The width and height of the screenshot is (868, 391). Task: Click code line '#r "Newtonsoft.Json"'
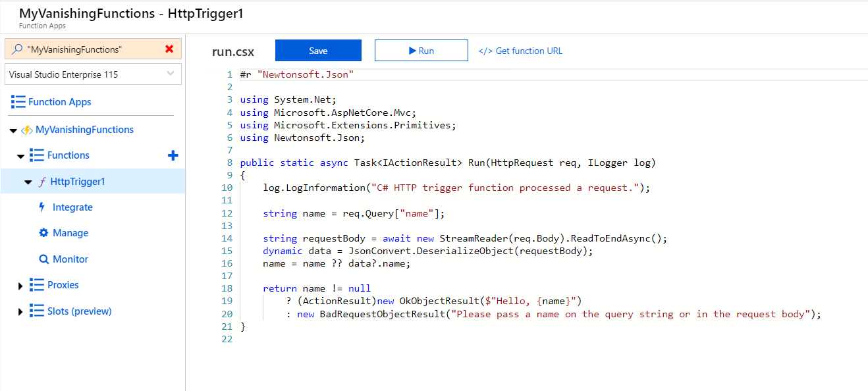coord(297,74)
